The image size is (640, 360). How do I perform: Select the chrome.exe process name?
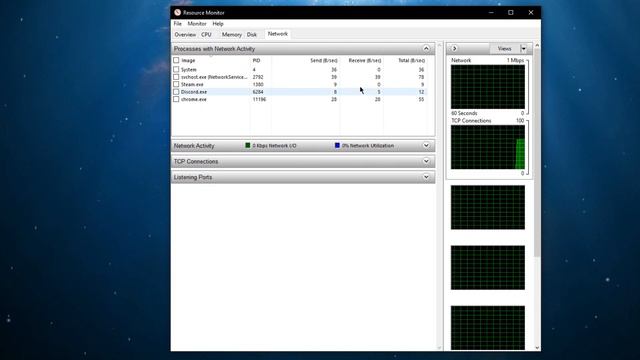point(194,99)
